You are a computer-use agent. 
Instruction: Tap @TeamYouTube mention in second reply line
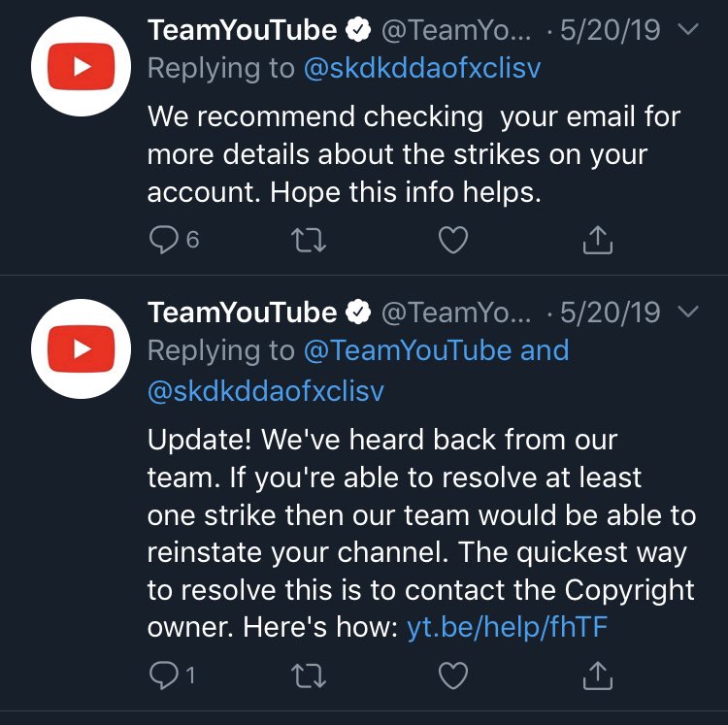click(x=409, y=350)
